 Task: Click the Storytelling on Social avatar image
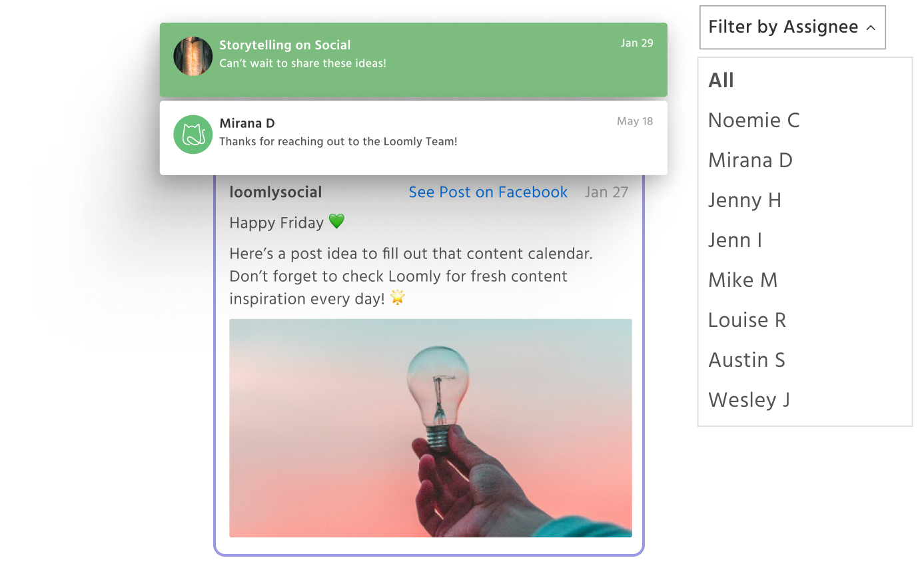(x=193, y=56)
